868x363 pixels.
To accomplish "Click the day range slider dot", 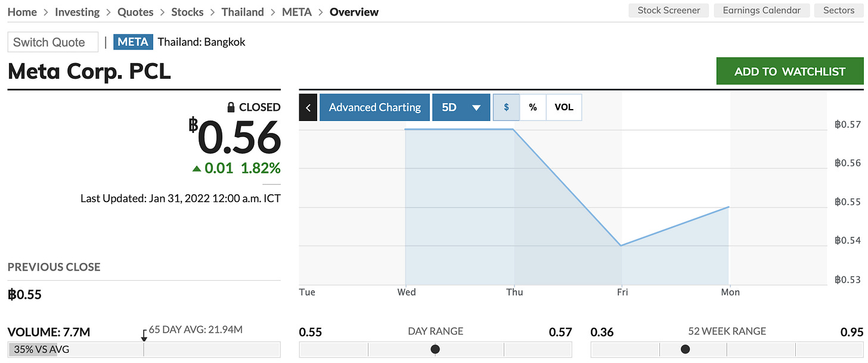I will click(x=435, y=349).
